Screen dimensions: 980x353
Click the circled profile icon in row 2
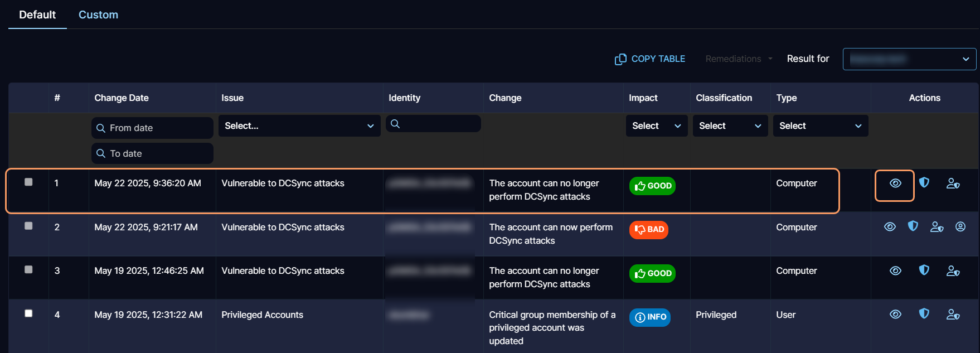[960, 226]
